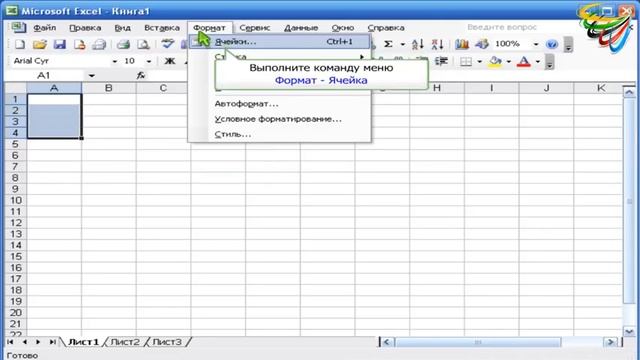
Task: Go to first sheet tab navigation arrow
Action: coord(11,342)
